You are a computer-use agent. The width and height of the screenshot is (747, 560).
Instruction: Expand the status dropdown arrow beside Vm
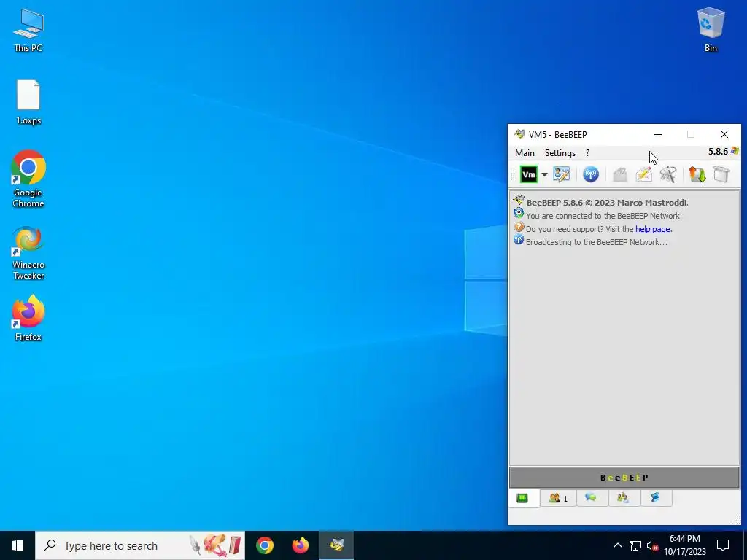coord(544,174)
